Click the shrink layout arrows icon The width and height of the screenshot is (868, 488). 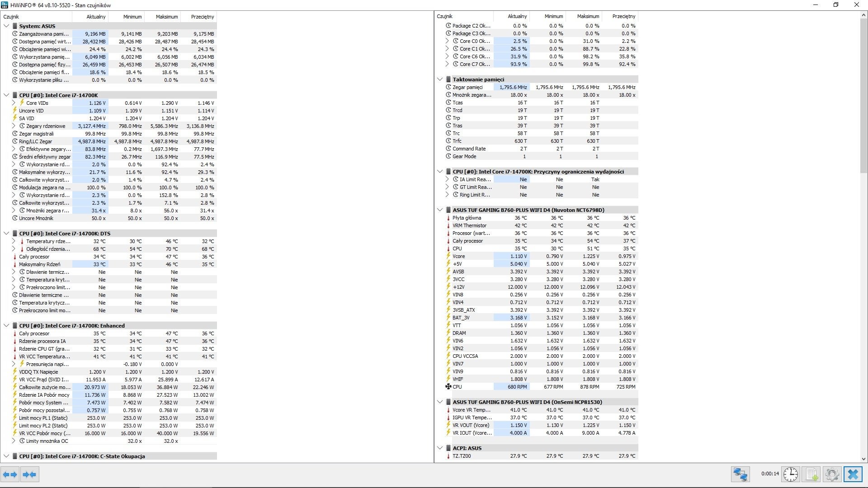tap(29, 474)
